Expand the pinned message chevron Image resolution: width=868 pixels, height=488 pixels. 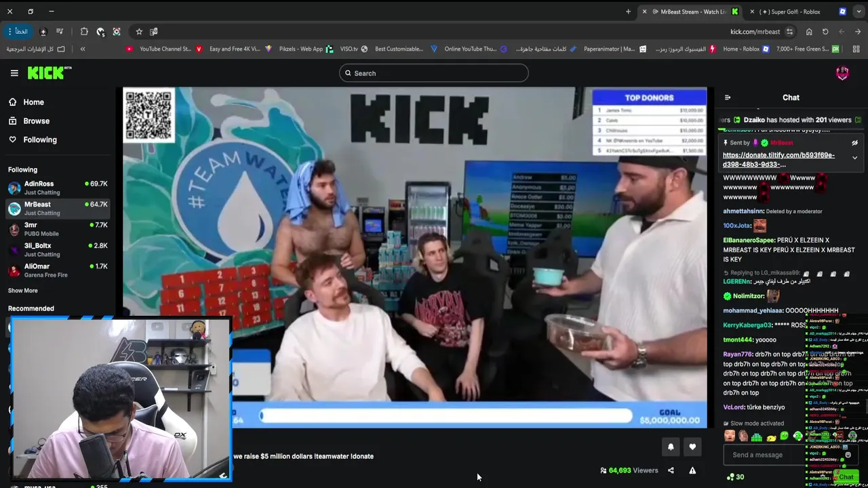click(854, 158)
